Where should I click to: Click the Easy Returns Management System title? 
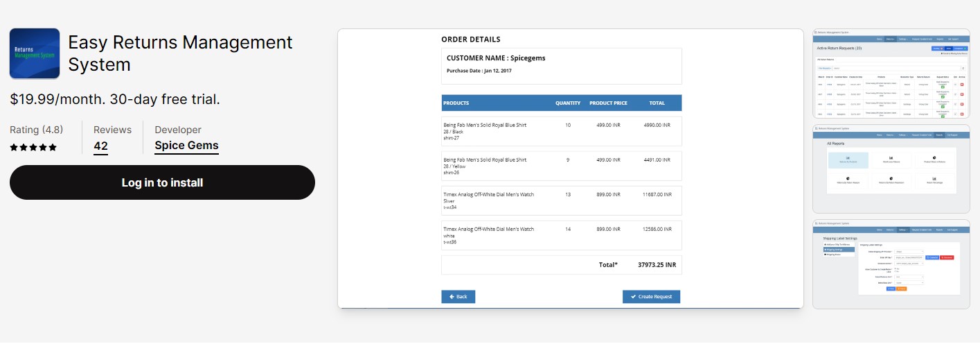point(180,53)
